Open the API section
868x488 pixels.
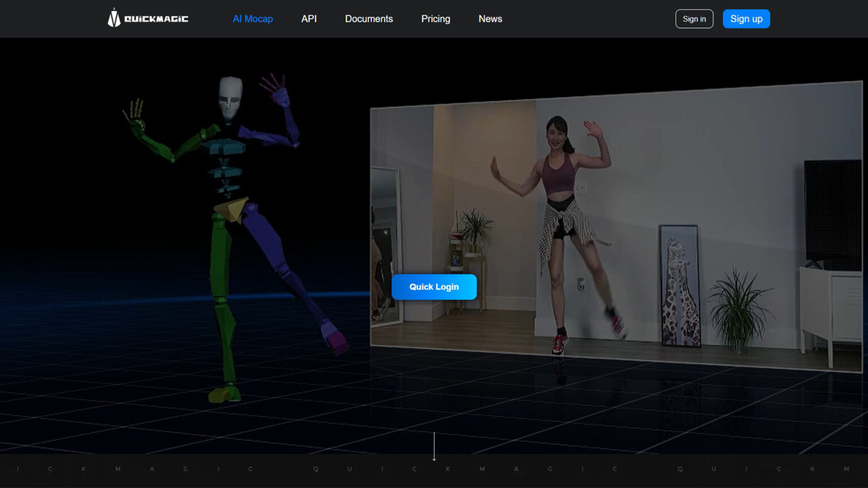pos(309,19)
